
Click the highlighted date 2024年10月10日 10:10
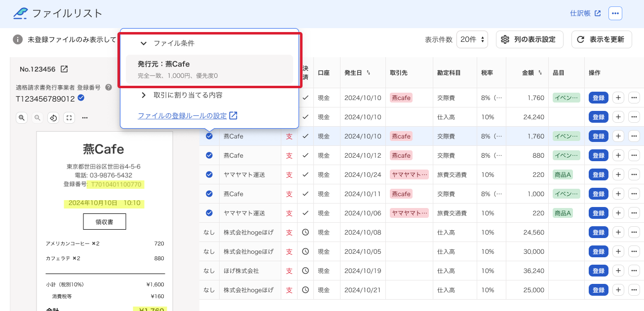104,203
